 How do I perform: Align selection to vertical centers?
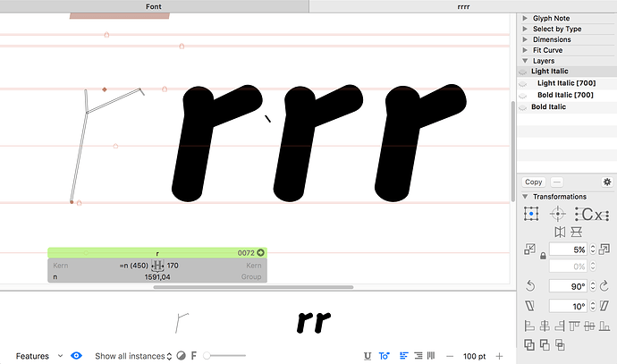click(x=589, y=326)
